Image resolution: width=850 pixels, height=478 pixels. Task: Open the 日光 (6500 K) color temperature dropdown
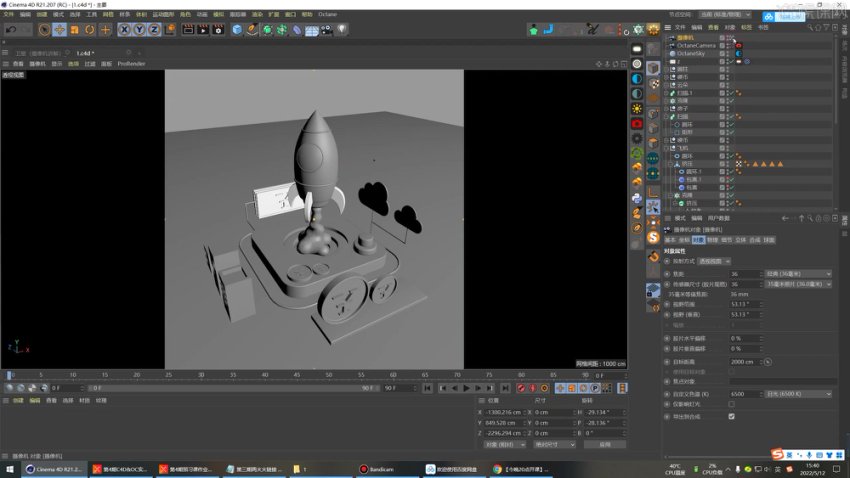pyautogui.click(x=798, y=394)
